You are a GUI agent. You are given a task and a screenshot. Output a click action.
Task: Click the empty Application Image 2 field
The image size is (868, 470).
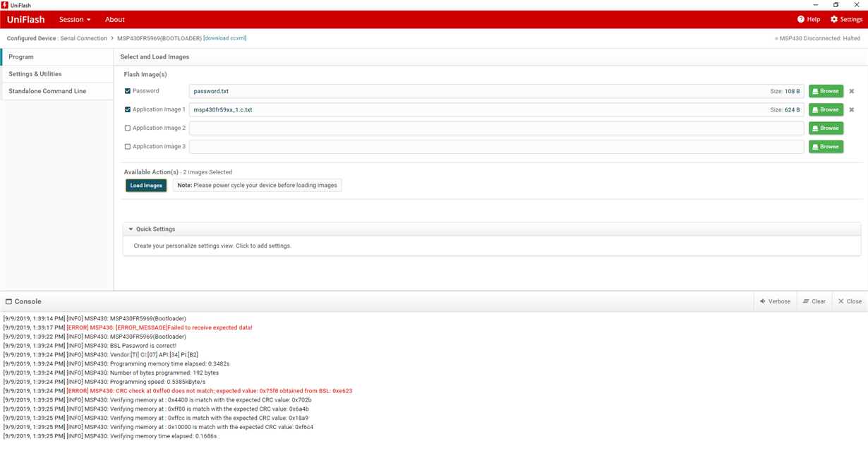tap(496, 128)
